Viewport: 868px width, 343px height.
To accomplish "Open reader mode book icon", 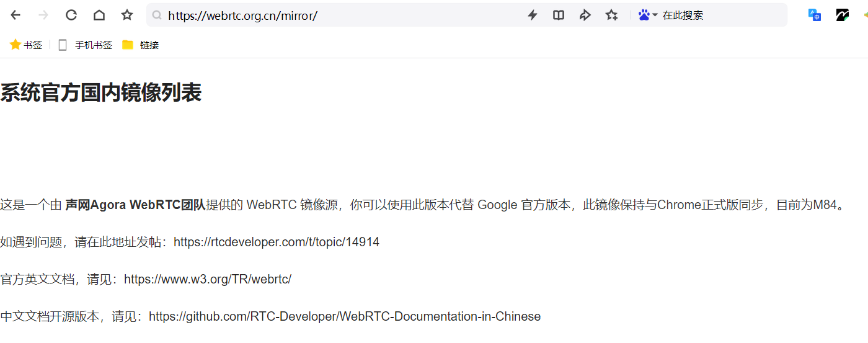I will click(559, 15).
